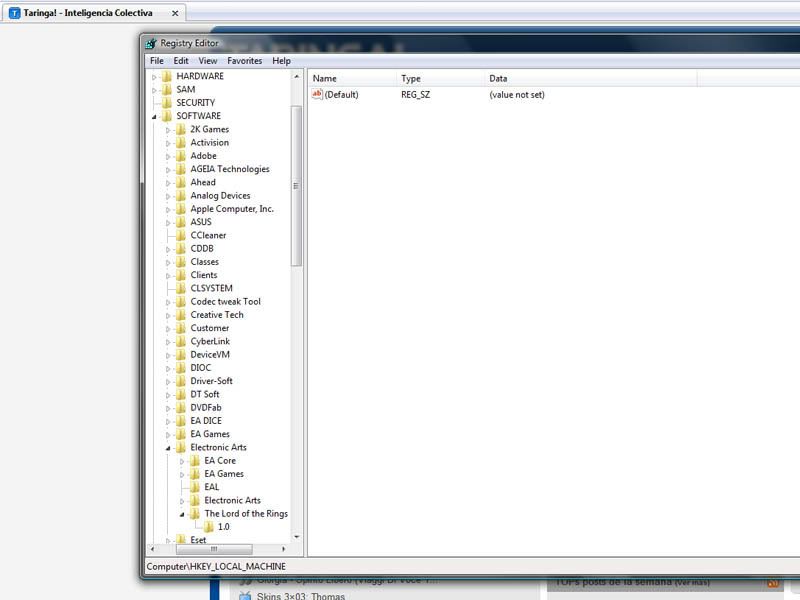Image resolution: width=800 pixels, height=600 pixels.
Task: Select the Customer registry key
Action: 210,328
